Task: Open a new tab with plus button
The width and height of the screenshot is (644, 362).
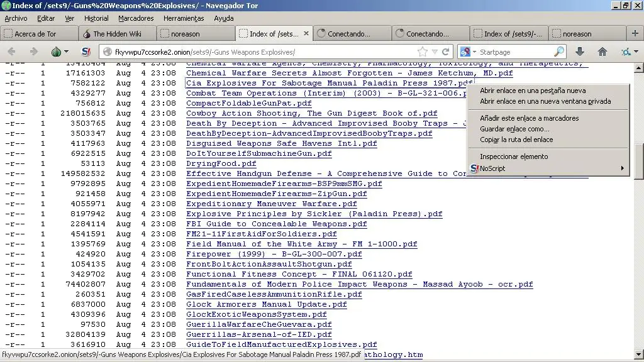Action: (x=635, y=33)
